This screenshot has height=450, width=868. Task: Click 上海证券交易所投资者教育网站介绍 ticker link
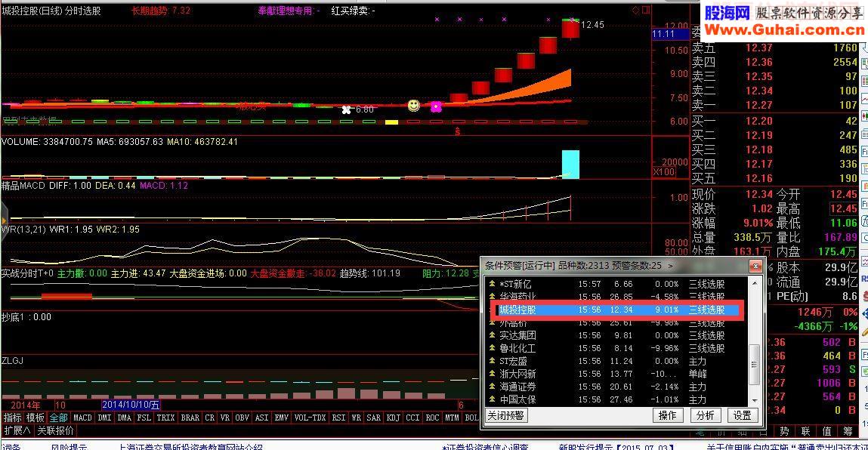pyautogui.click(x=191, y=447)
